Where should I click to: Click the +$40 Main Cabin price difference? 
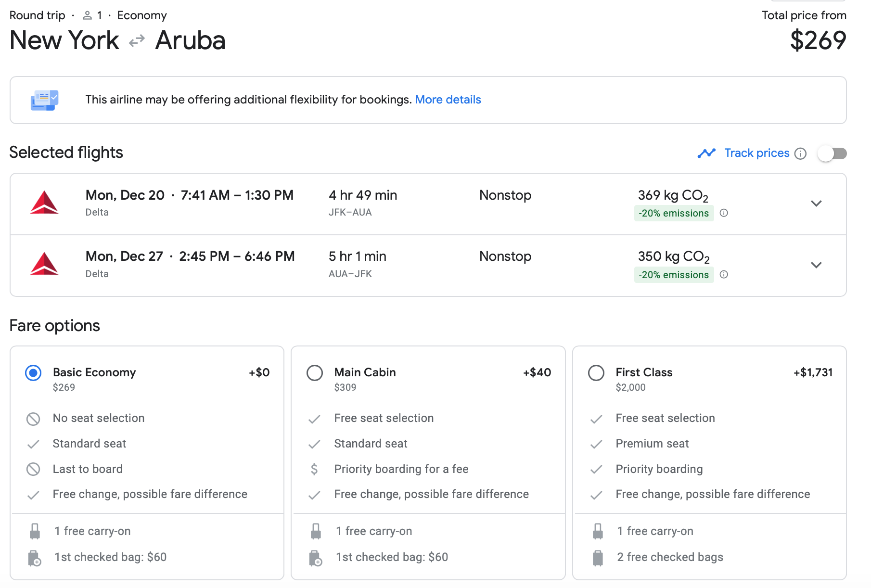[x=537, y=372]
